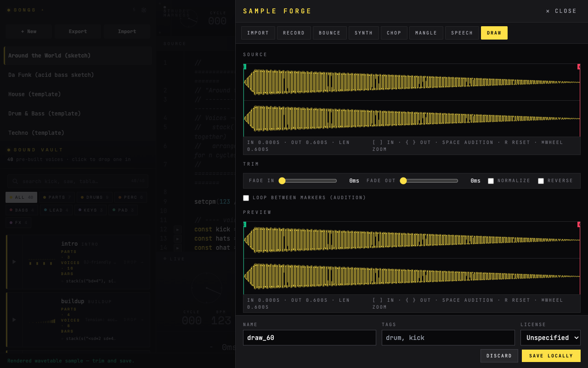Click the Import button in Songs panel

[x=127, y=31]
